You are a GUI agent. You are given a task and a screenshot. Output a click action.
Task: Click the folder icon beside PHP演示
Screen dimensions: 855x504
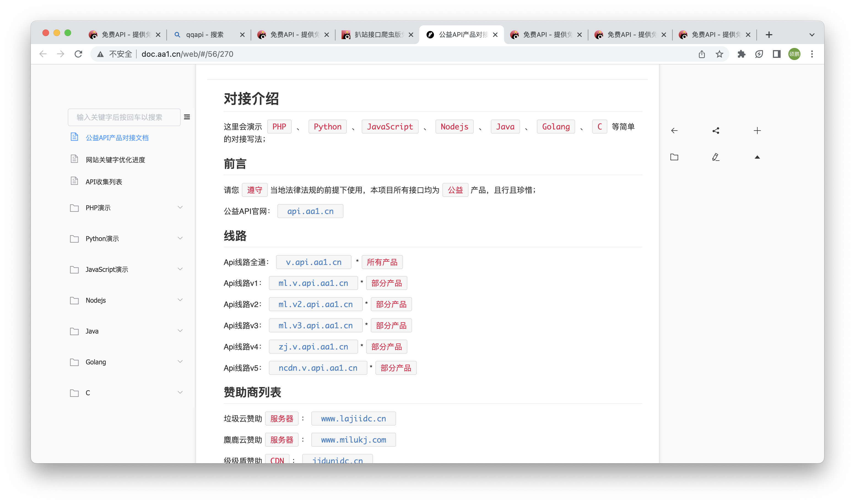point(74,208)
